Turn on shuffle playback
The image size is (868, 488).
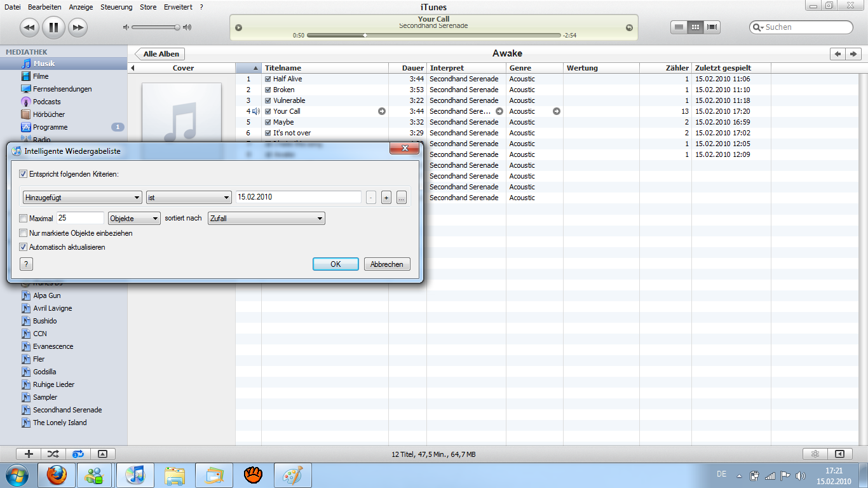tap(53, 454)
